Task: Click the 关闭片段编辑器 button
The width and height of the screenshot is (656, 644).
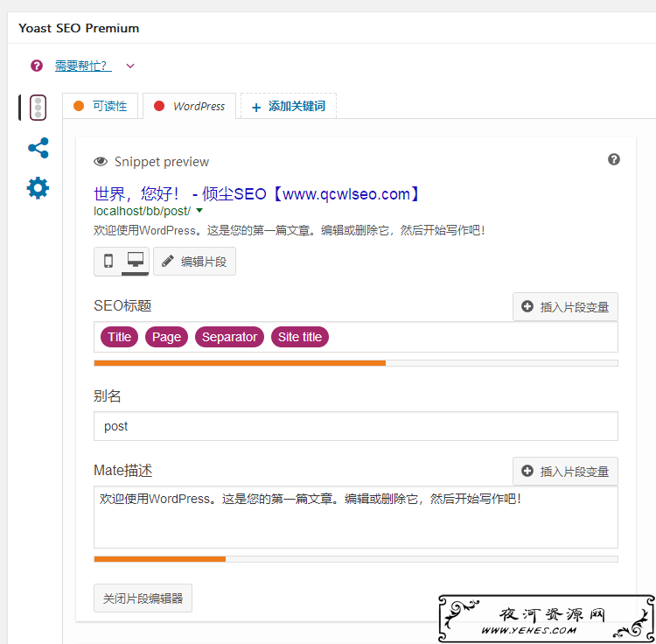Action: [143, 598]
